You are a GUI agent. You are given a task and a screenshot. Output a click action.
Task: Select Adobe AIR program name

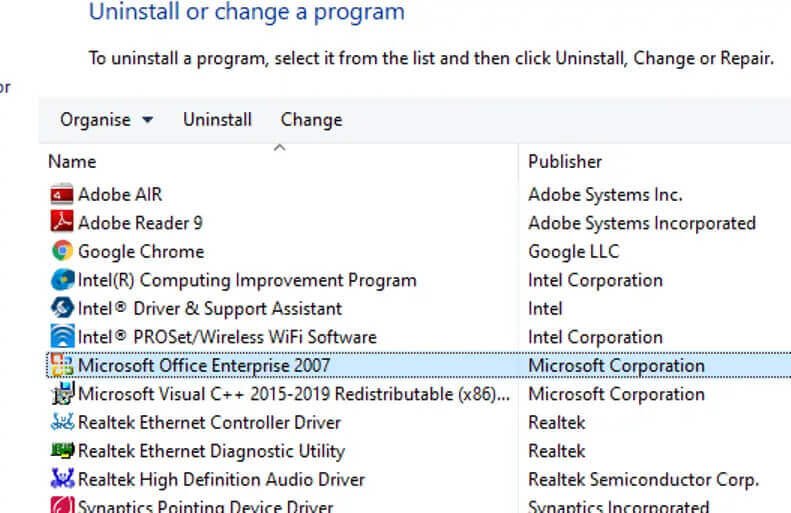[x=120, y=194]
